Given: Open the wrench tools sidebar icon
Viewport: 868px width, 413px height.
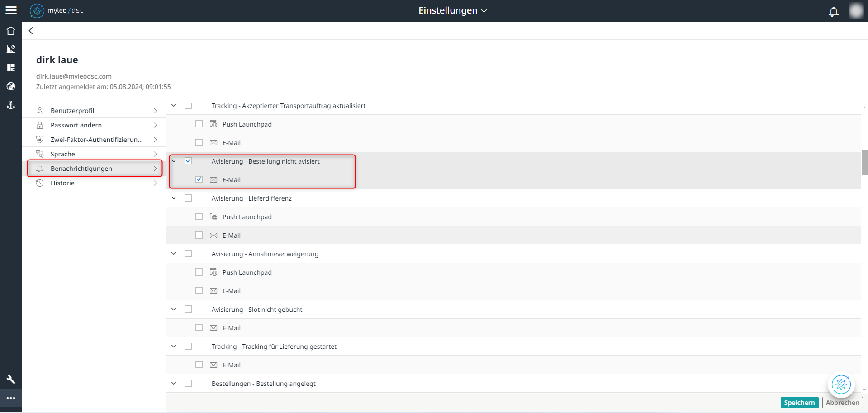Looking at the screenshot, I should [11, 380].
